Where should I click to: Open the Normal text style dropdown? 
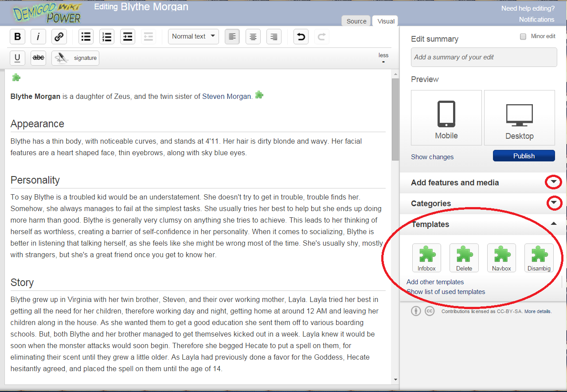193,36
